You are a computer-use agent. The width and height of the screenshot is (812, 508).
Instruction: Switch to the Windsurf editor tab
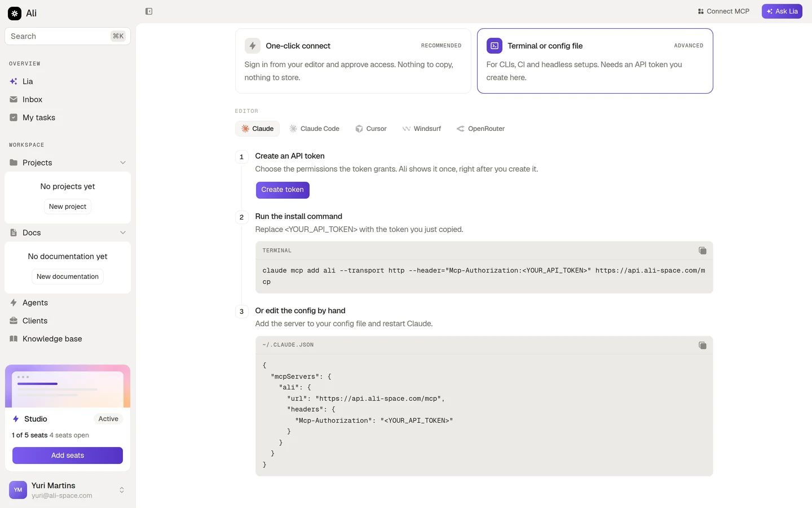point(422,129)
